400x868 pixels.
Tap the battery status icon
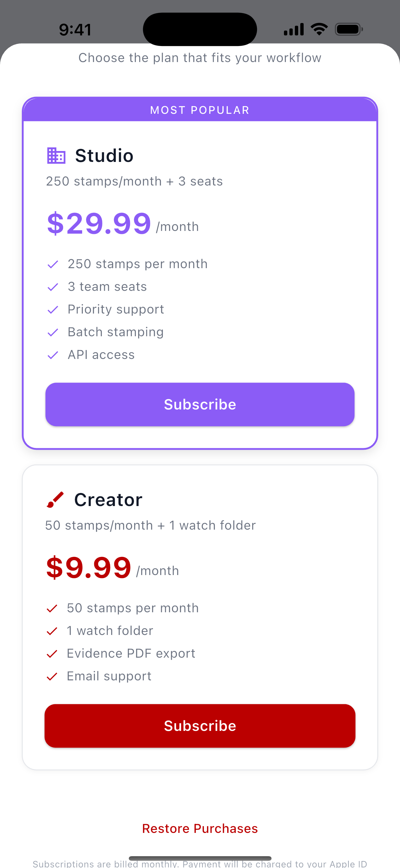click(349, 29)
